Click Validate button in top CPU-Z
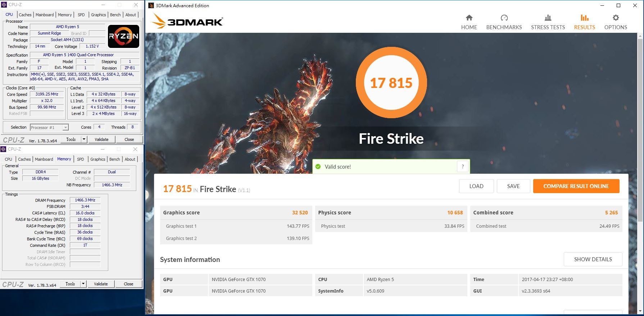 101,139
